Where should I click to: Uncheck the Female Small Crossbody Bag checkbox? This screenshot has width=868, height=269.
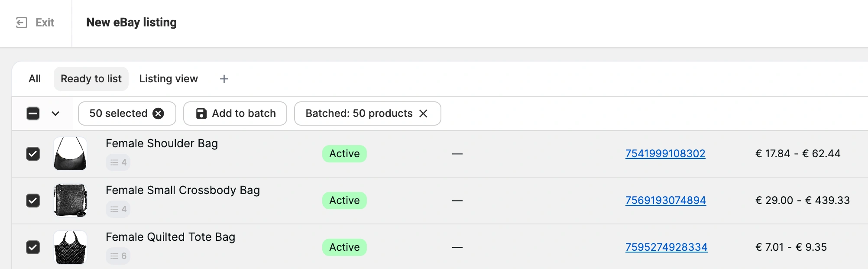point(33,201)
